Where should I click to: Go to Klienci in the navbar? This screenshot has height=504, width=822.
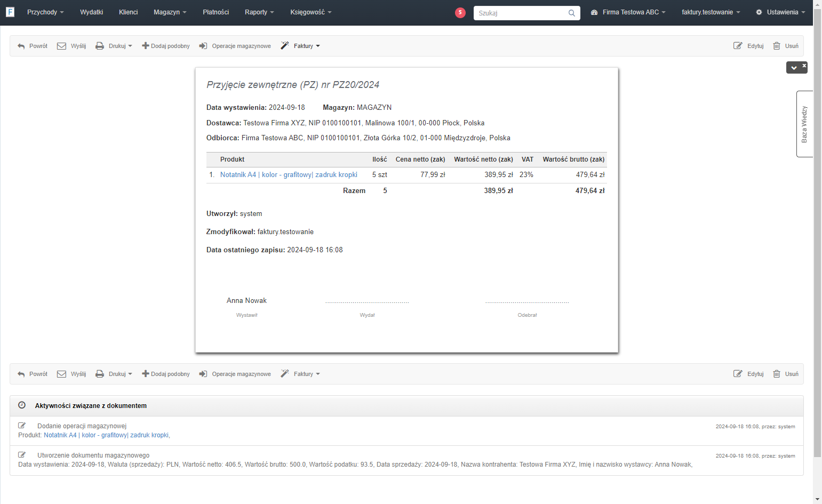click(129, 12)
